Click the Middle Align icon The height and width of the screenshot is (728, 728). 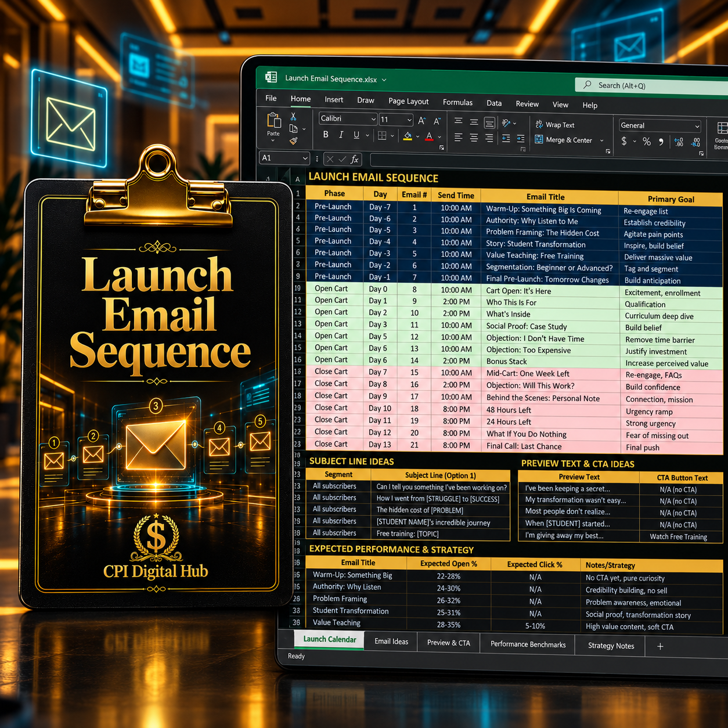tap(474, 122)
